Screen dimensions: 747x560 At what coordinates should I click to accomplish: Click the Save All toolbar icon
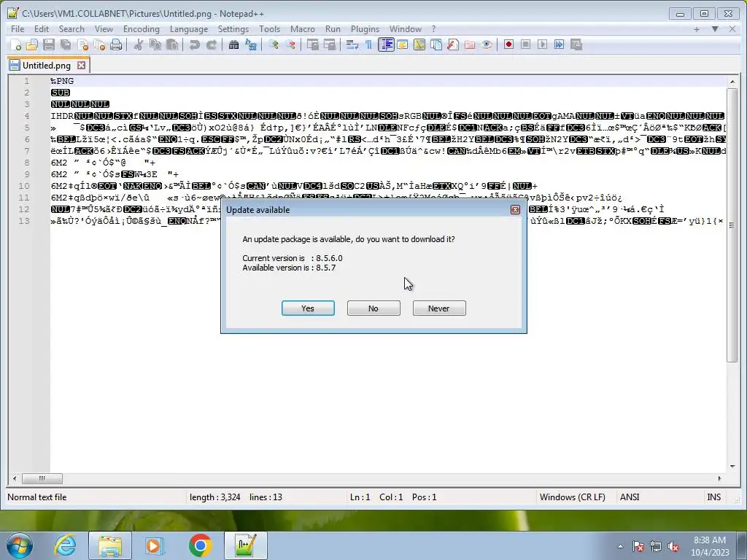coord(66,44)
